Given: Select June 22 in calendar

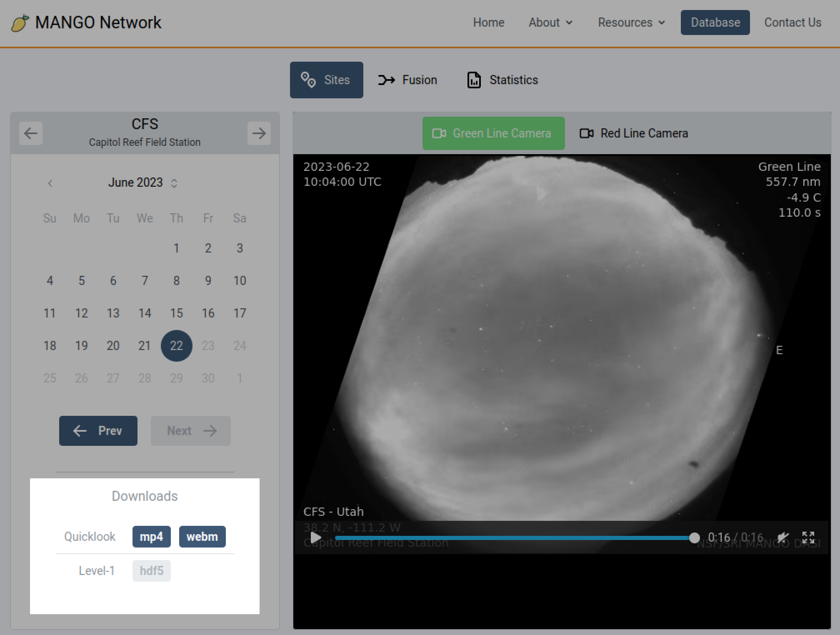Looking at the screenshot, I should tap(177, 346).
